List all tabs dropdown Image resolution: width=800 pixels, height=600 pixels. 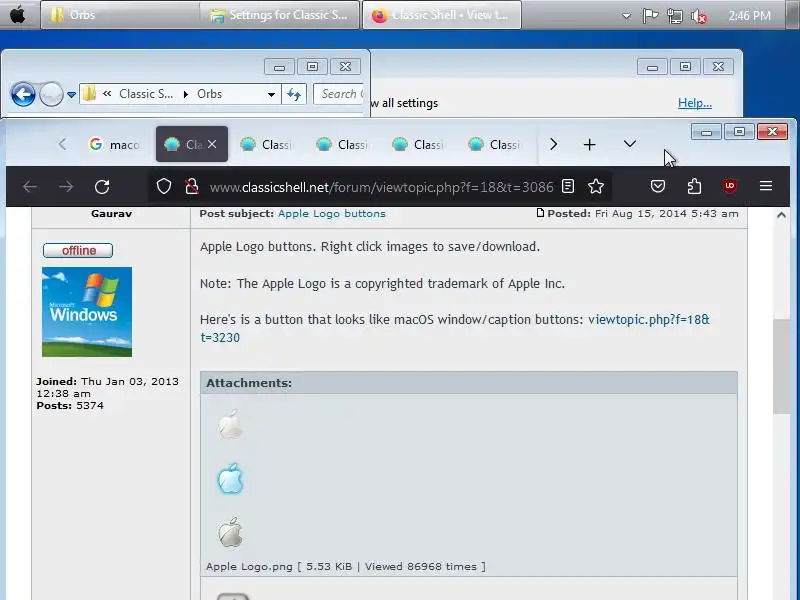pyautogui.click(x=630, y=144)
